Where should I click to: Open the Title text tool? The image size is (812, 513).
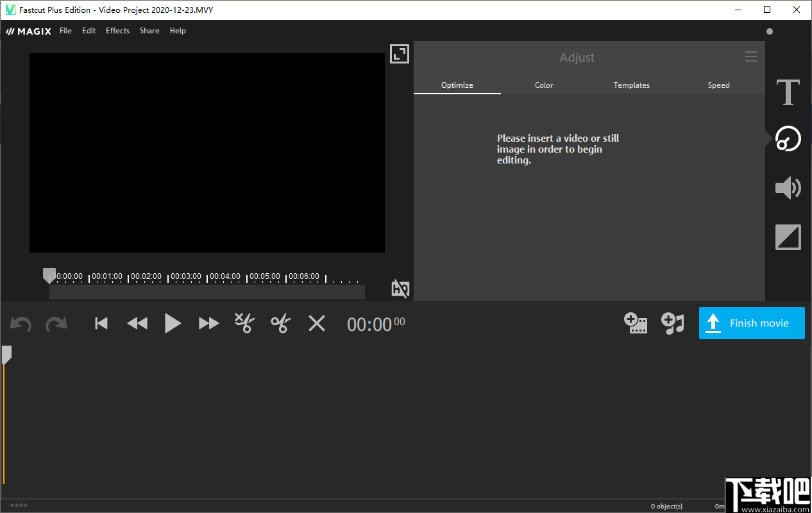[788, 92]
